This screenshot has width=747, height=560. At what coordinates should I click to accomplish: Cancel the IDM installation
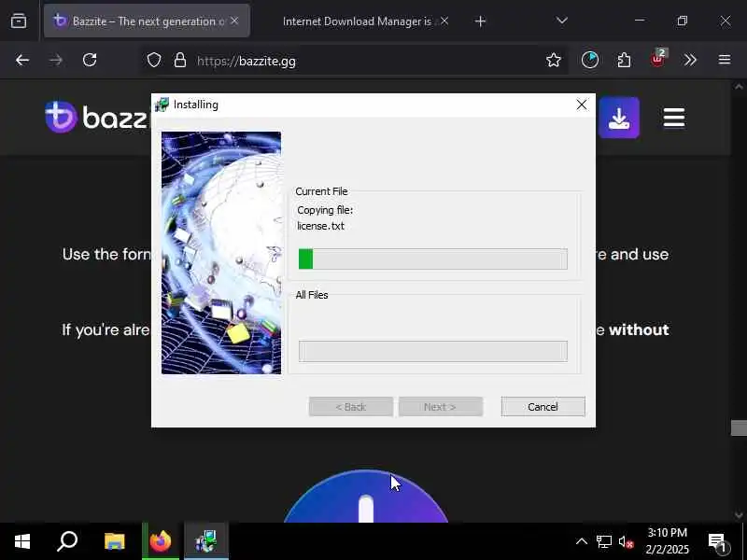(x=543, y=407)
